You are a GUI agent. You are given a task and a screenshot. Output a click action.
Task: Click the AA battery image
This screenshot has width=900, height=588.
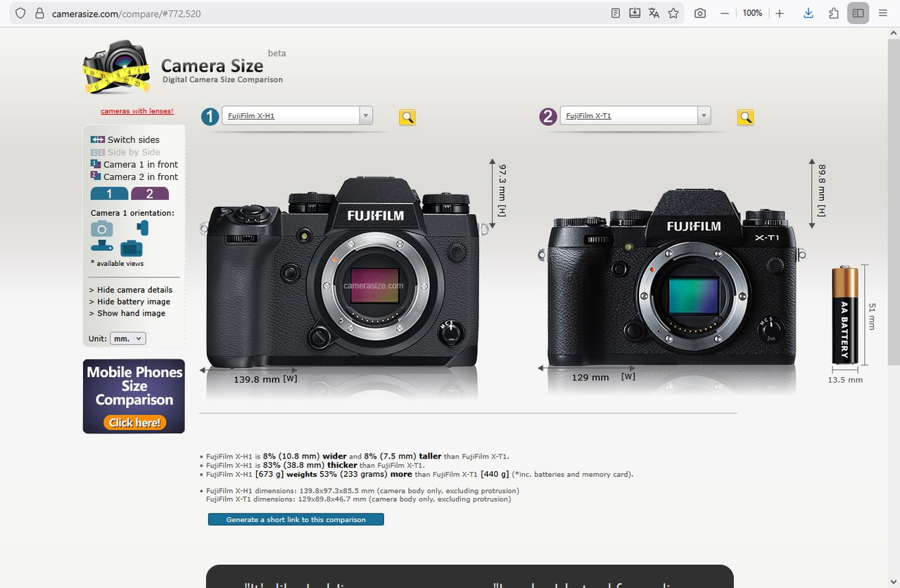click(x=845, y=314)
